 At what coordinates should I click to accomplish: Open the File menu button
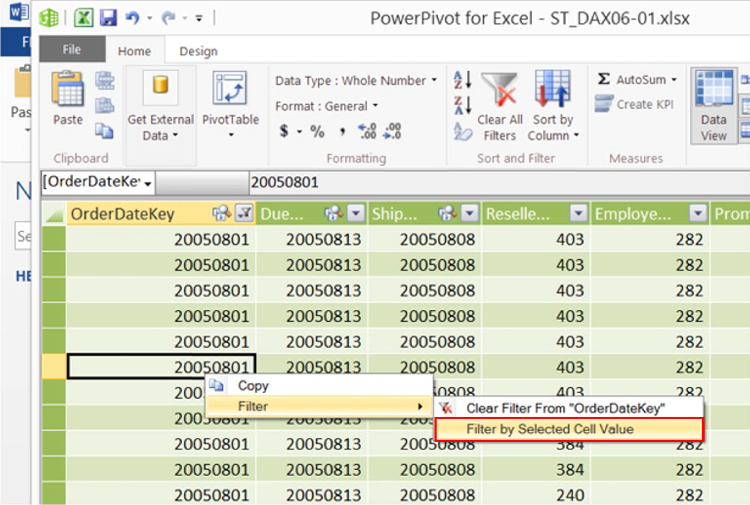click(72, 51)
